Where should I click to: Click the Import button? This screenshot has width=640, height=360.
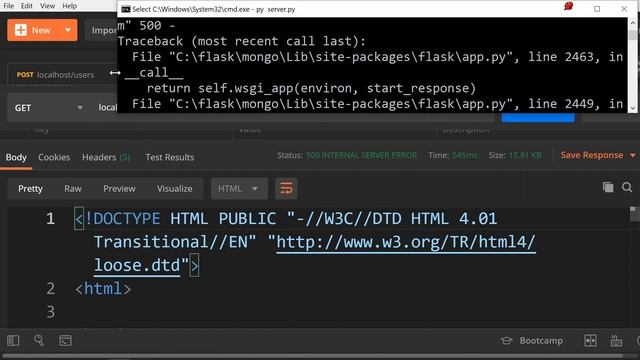101,30
